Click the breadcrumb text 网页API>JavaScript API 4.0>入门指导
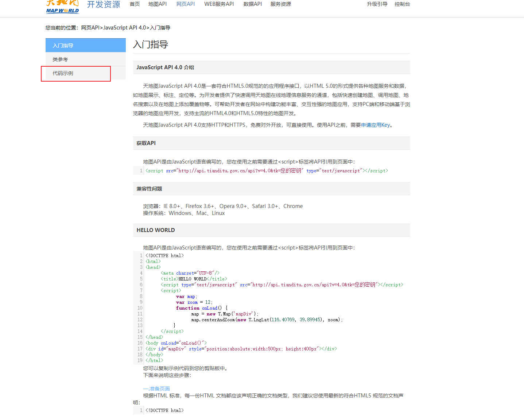This screenshot has width=524, height=420. click(x=125, y=28)
